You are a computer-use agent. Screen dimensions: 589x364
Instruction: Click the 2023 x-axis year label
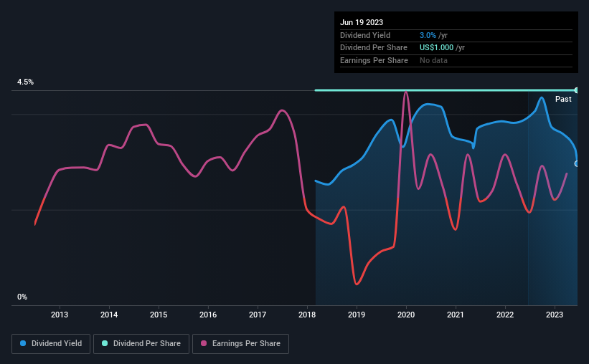(x=555, y=315)
